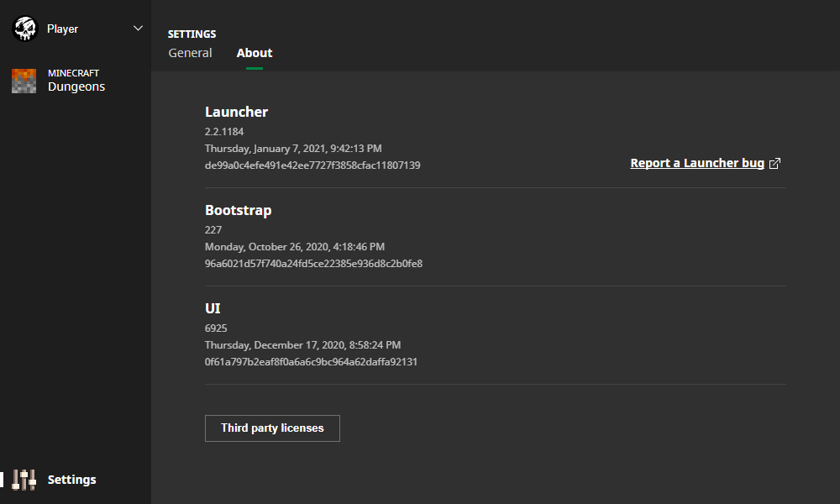
Task: Click the Launcher section heading
Action: tap(236, 112)
